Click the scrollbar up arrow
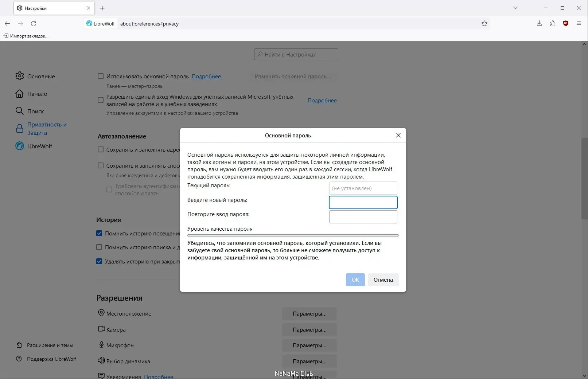588x379 pixels. pyautogui.click(x=584, y=44)
